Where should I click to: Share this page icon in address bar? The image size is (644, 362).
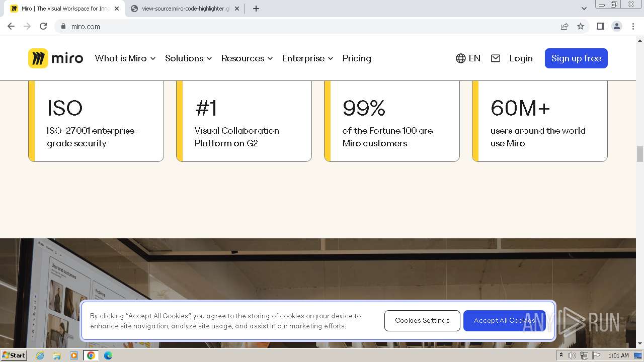[565, 26]
